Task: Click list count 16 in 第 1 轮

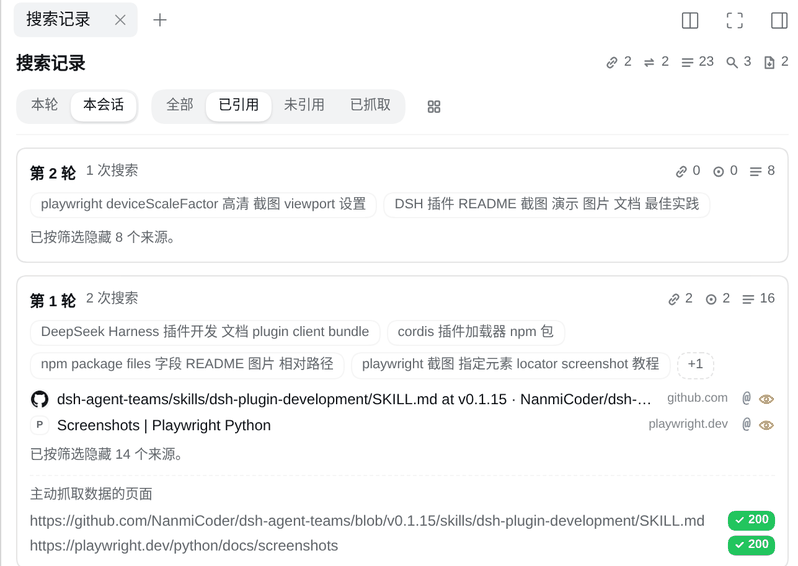Action: 758,299
